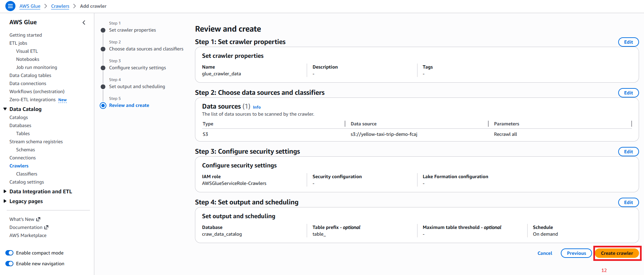Viewport: 644px width, 275px height.
Task: Select the AWSGlueServiceRole-Crawlers IAM role text
Action: [234, 183]
